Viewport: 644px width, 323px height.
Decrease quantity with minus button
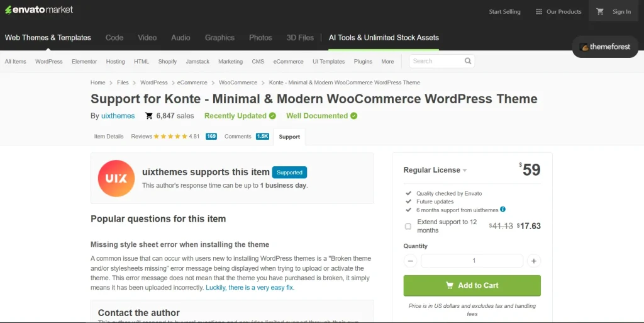pyautogui.click(x=410, y=261)
